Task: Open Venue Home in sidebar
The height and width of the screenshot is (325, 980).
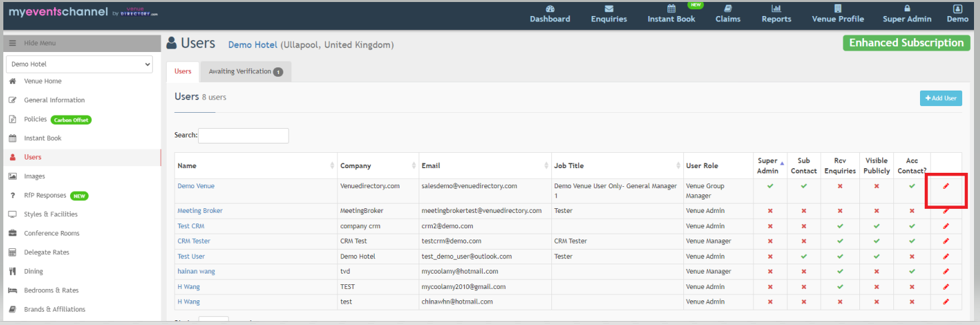Action: pyautogui.click(x=43, y=81)
